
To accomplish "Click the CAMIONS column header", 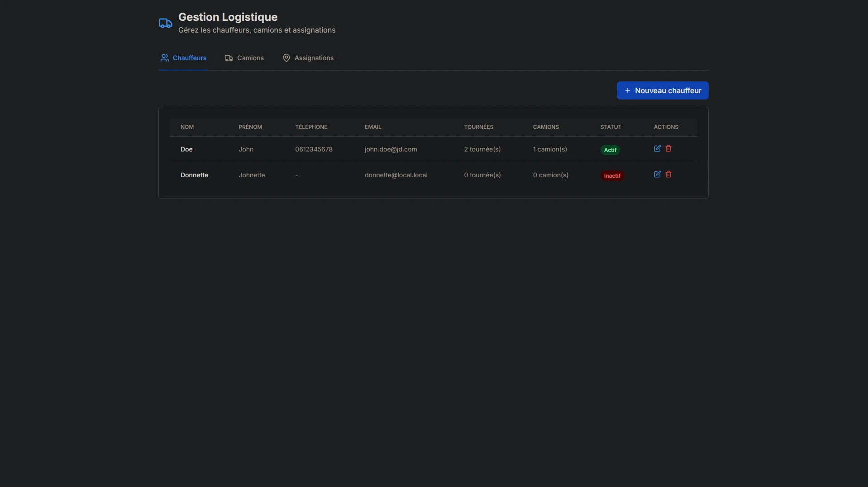I will [546, 127].
